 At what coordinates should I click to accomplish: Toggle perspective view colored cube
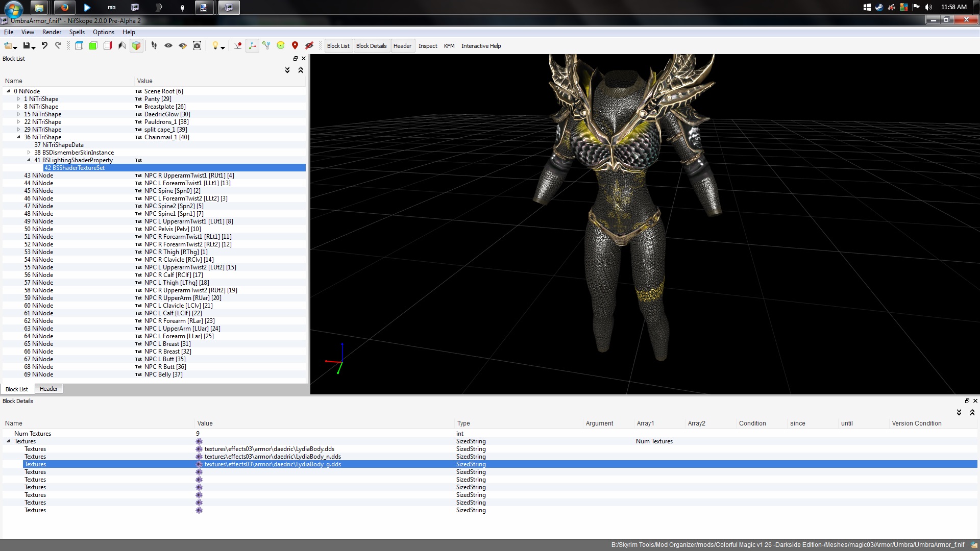tap(136, 46)
